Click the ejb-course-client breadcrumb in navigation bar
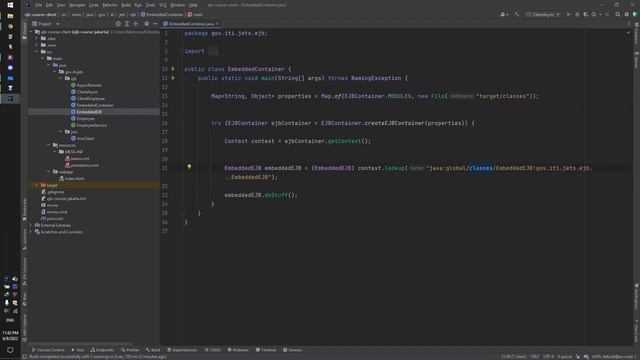 [40, 14]
